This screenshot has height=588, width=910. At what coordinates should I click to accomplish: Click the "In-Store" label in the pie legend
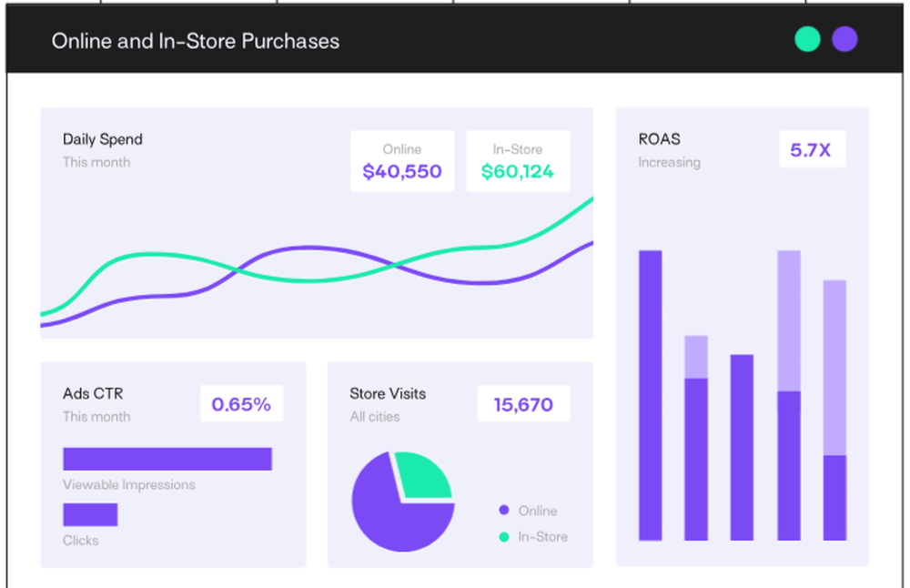[x=542, y=537]
